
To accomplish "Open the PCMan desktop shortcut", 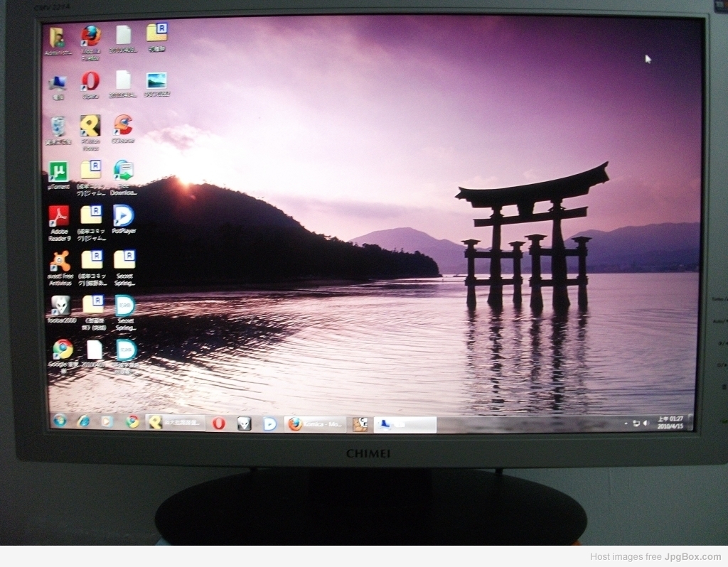I will click(90, 126).
